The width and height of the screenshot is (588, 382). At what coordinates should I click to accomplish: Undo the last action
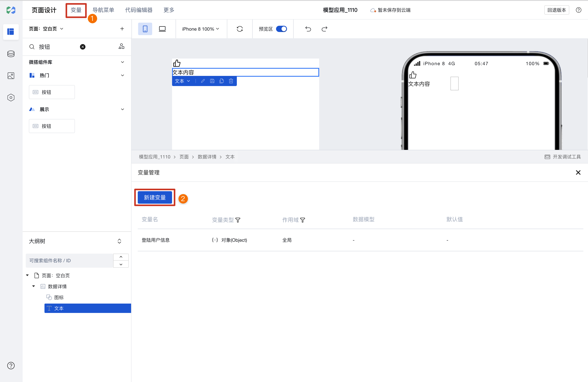[x=308, y=29]
